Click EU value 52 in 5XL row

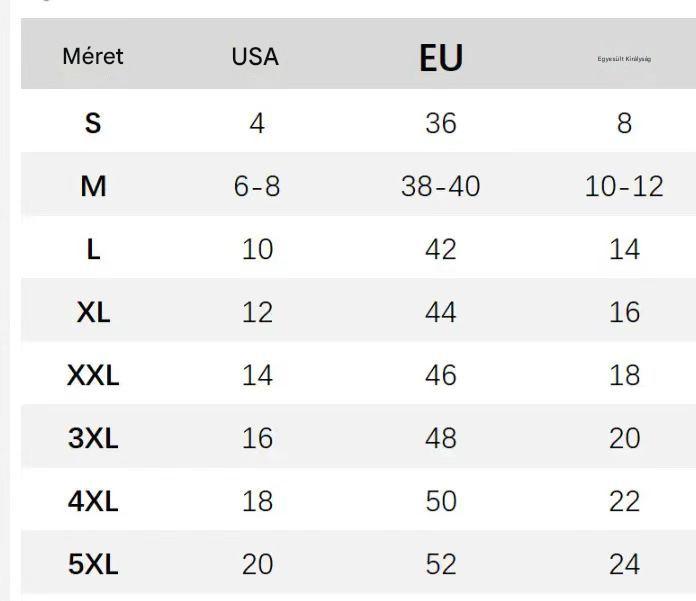(440, 564)
